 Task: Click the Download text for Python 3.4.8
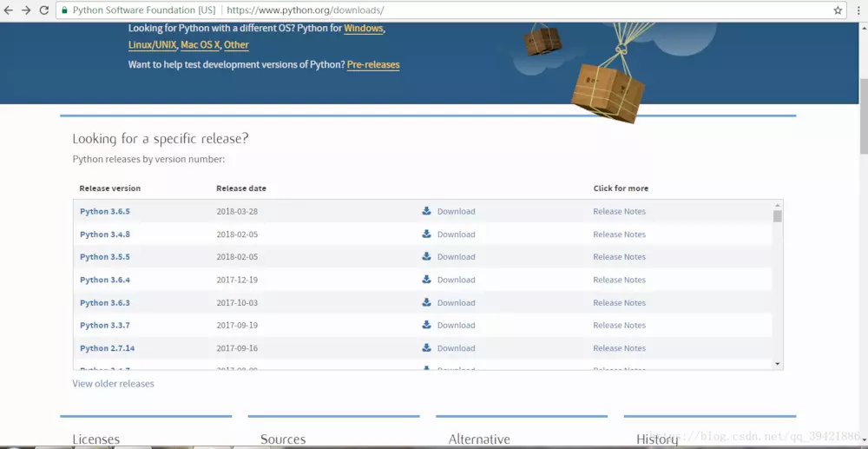point(457,234)
